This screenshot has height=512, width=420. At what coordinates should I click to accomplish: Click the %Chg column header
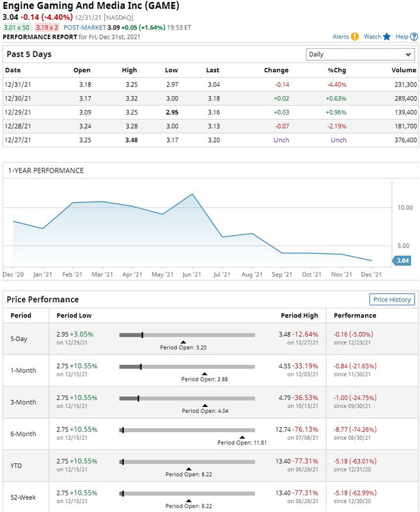click(337, 70)
